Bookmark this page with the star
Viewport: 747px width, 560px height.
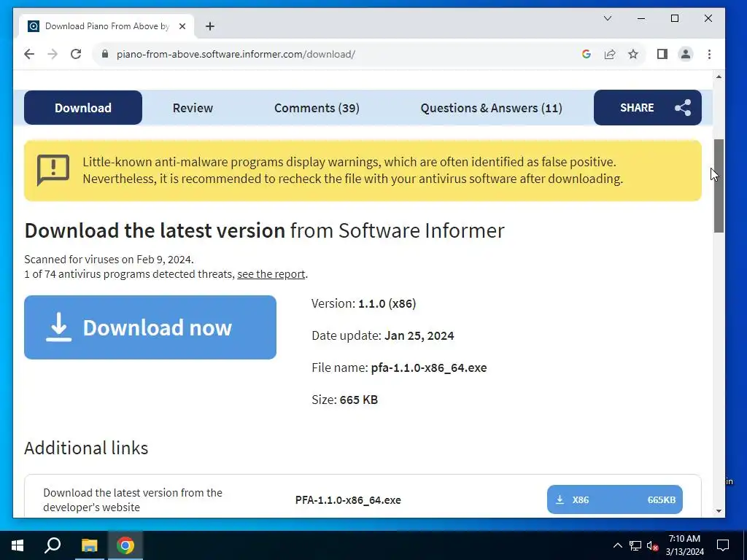click(632, 54)
